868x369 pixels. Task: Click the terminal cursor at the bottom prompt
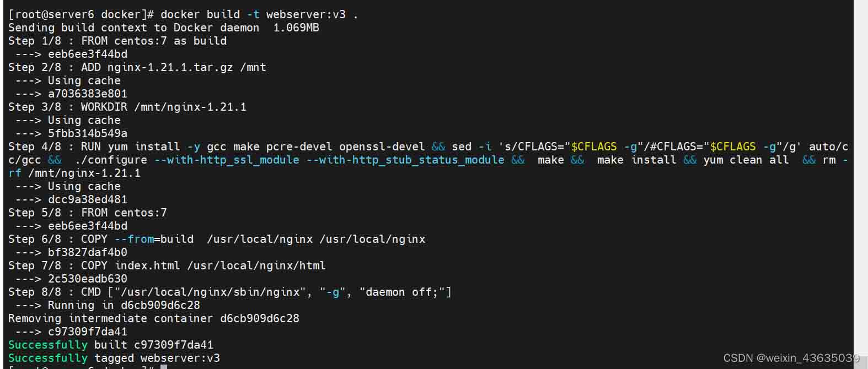click(164, 366)
